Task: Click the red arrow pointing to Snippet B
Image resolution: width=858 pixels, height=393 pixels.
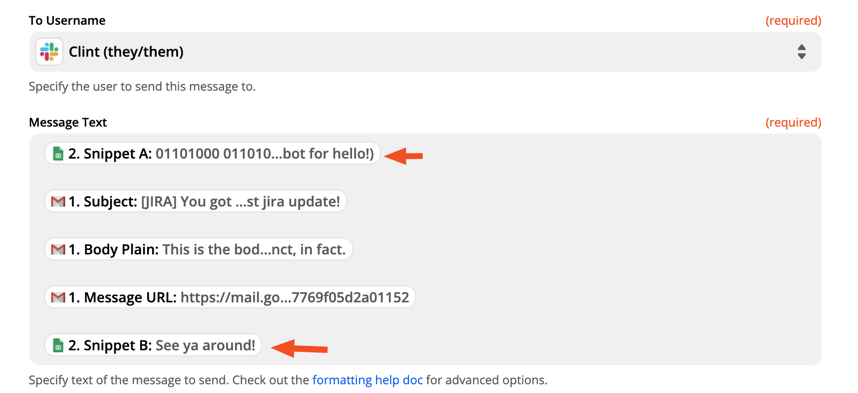Action: pos(300,348)
